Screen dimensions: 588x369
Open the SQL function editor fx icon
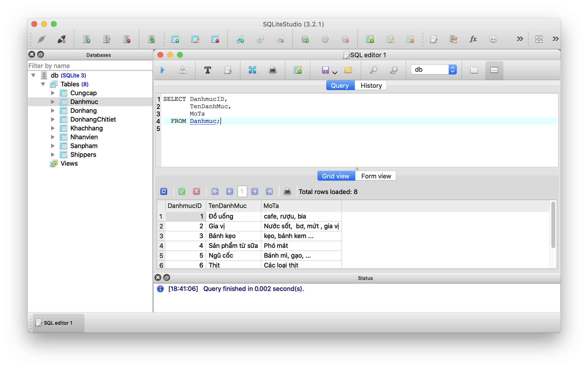pyautogui.click(x=473, y=39)
